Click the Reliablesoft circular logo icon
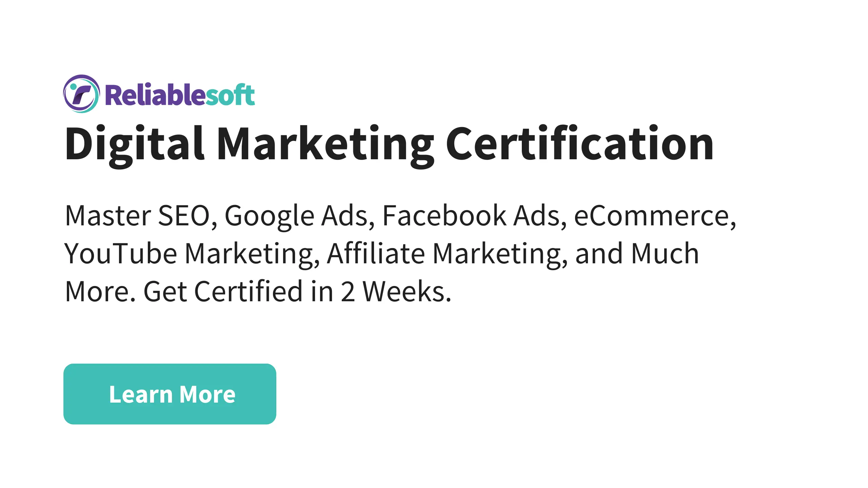 81,94
